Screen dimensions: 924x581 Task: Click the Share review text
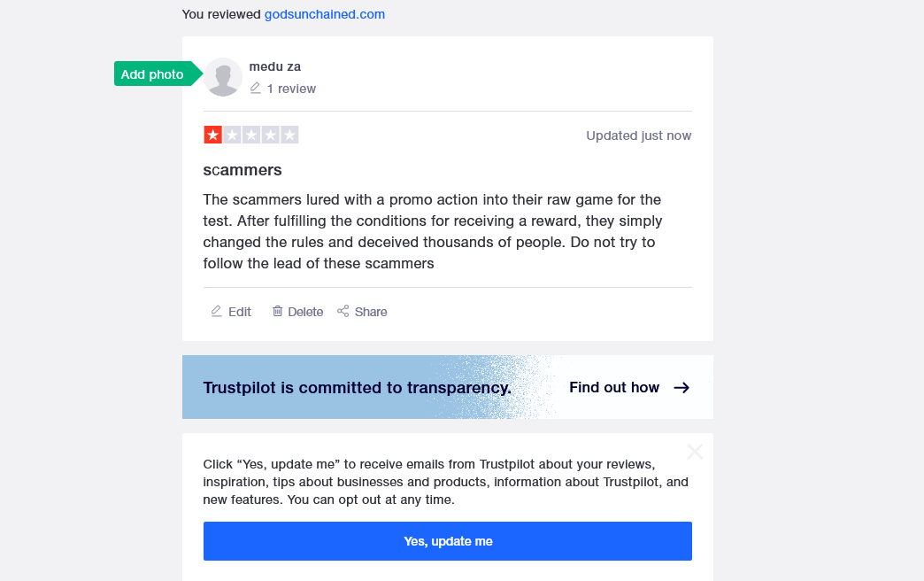[371, 312]
